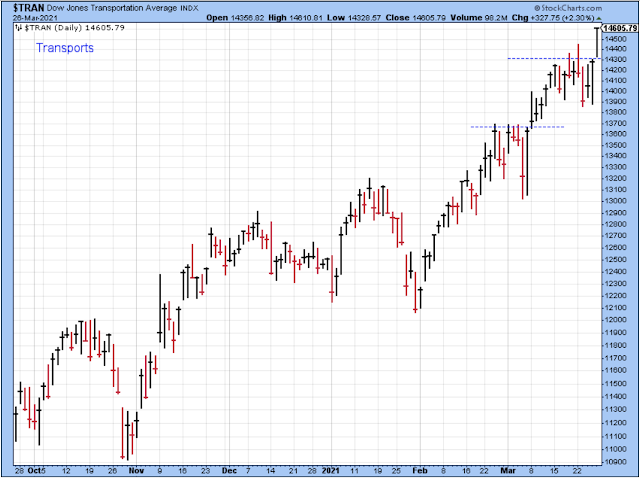Screen dimensions: 640x480
Task: Click the '11' date tick after 2021
Action: (x=354, y=471)
